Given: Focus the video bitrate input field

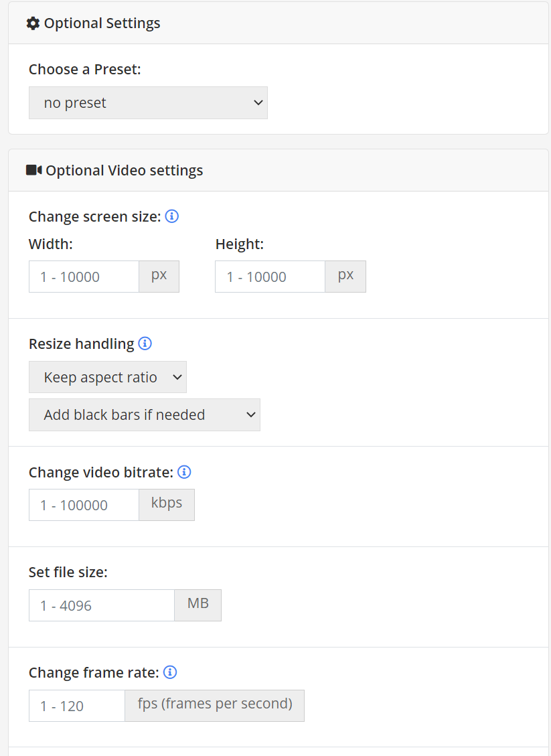Looking at the screenshot, I should pos(84,505).
